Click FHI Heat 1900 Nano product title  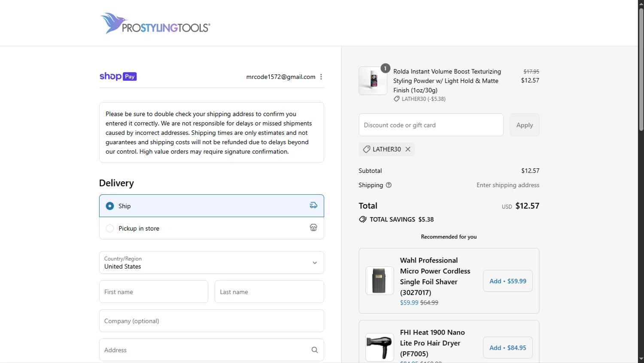click(432, 343)
